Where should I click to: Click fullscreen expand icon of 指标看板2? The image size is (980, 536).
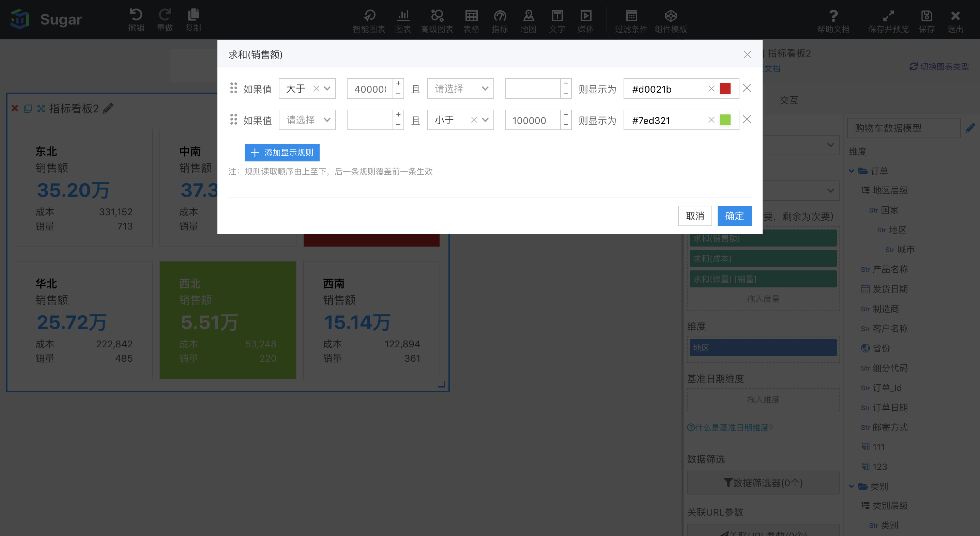pyautogui.click(x=41, y=108)
